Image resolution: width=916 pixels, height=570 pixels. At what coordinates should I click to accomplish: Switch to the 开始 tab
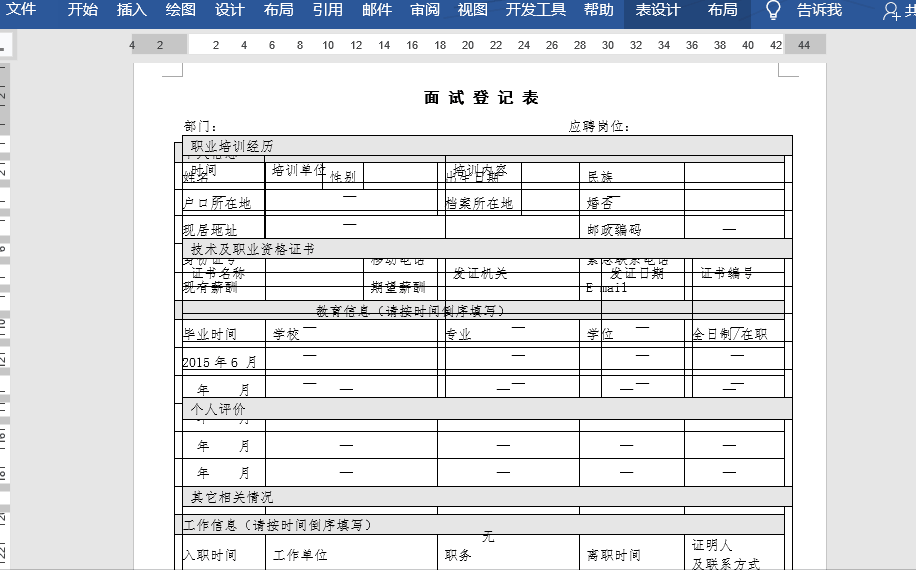(83, 11)
